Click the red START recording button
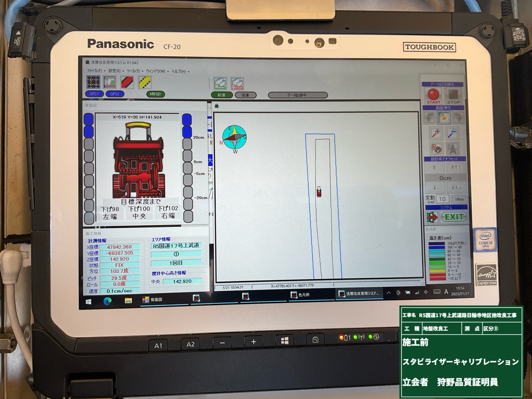 pyautogui.click(x=433, y=96)
